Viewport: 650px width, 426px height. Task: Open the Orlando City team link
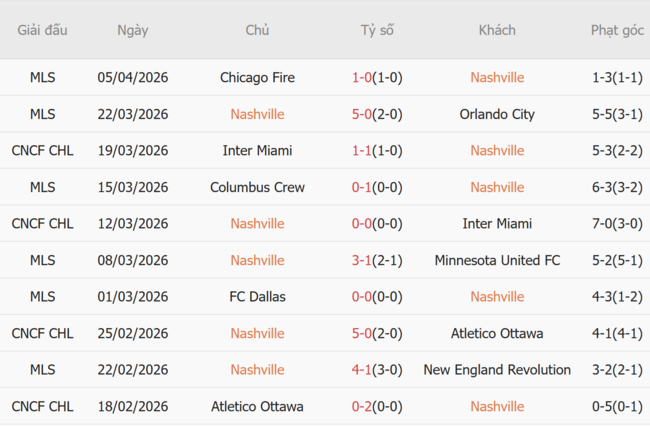pyautogui.click(x=497, y=114)
